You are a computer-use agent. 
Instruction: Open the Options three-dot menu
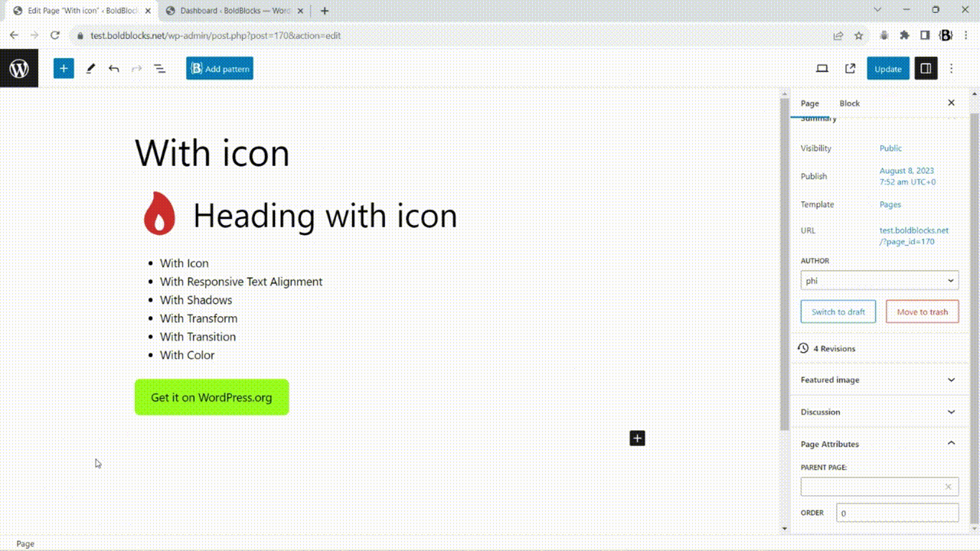pyautogui.click(x=952, y=69)
